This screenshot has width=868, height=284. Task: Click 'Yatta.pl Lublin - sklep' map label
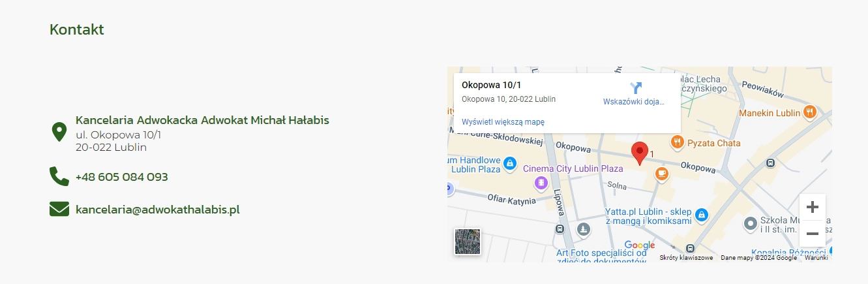(x=648, y=212)
